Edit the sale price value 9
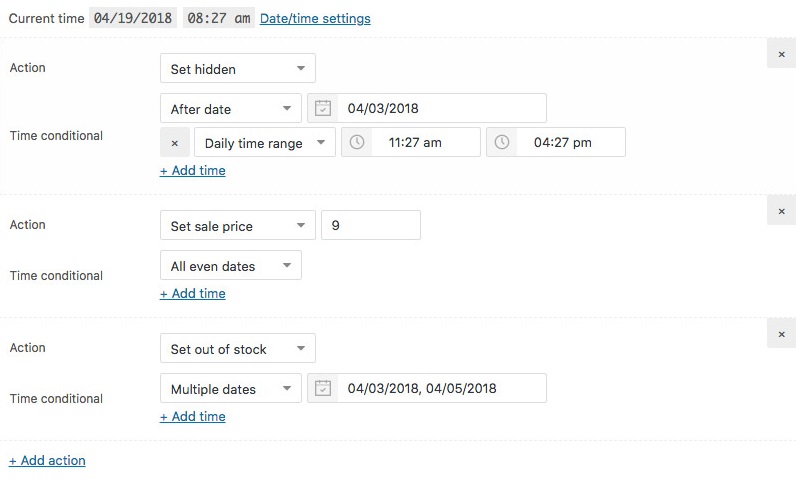The width and height of the screenshot is (796, 479). coord(371,225)
